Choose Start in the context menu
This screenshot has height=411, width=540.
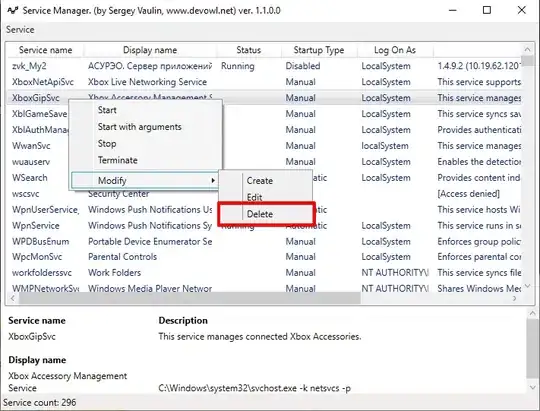107,110
